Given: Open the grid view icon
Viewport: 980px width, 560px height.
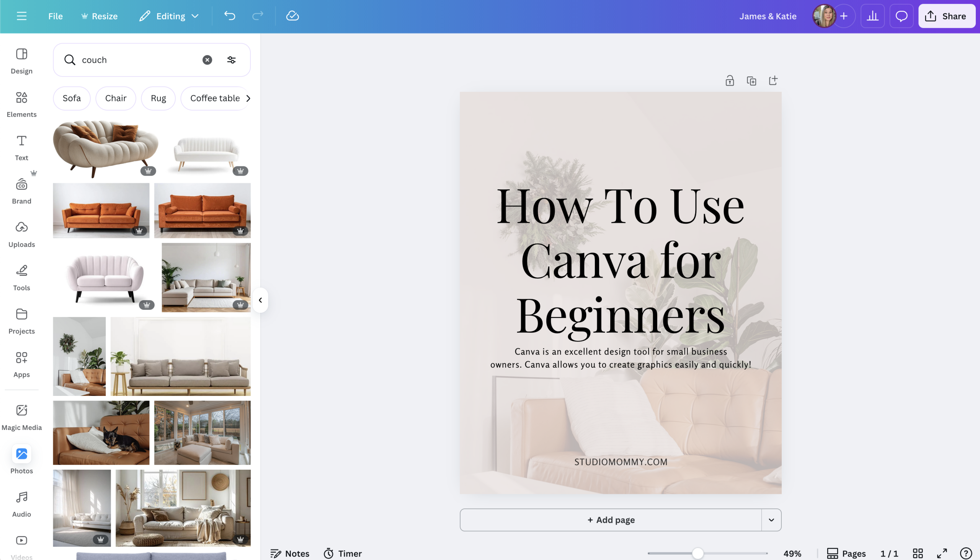Looking at the screenshot, I should [918, 553].
